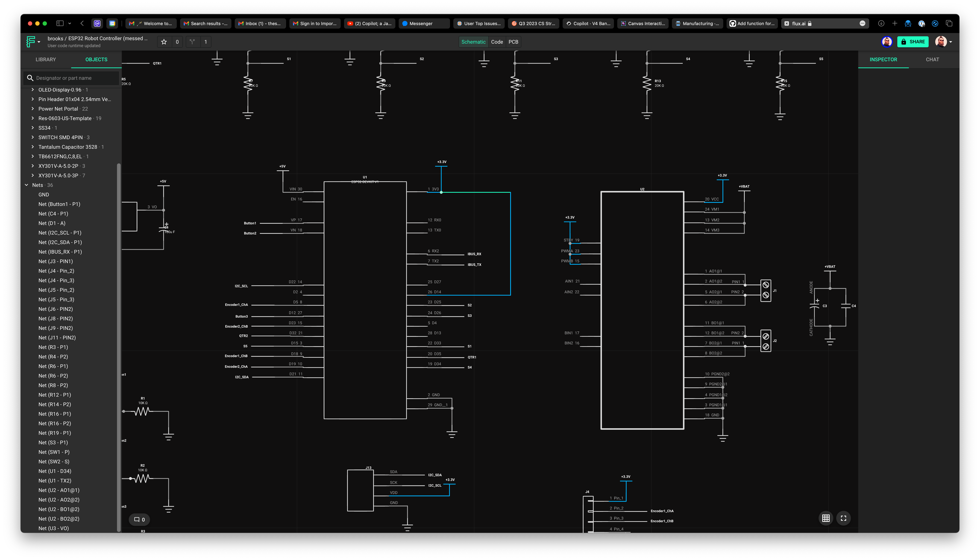Enter fullscreen canvas view
Screen dimensions: 980x560
(843, 518)
